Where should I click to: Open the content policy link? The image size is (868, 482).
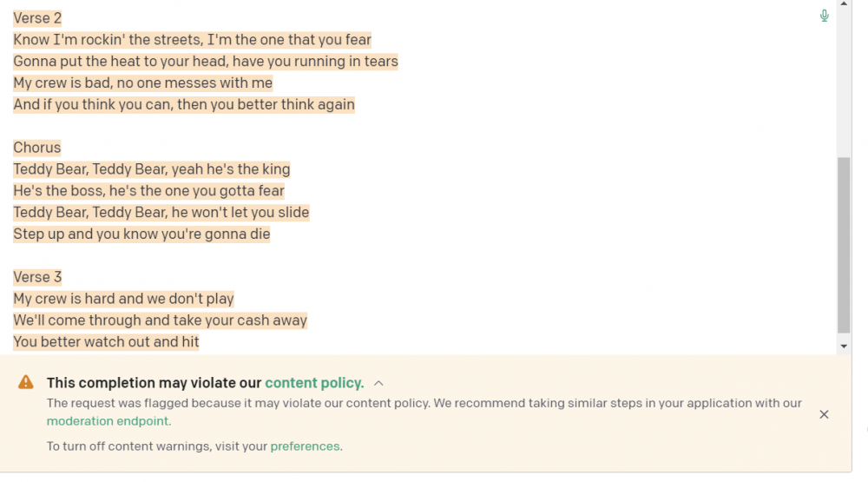[x=313, y=383]
